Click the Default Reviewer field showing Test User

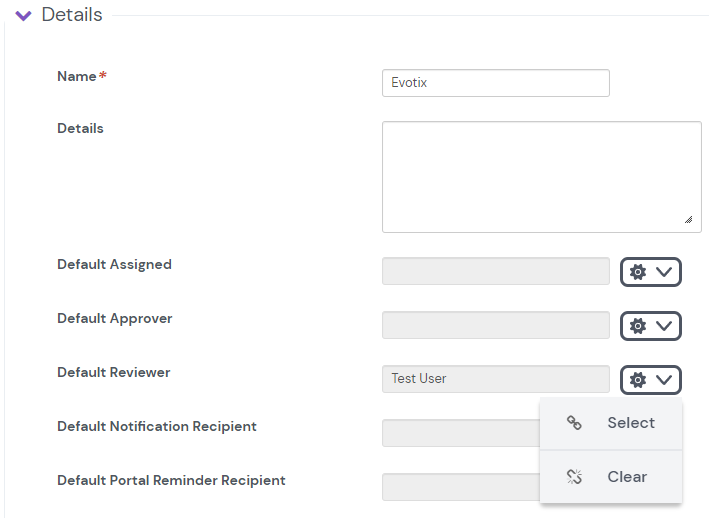point(495,379)
